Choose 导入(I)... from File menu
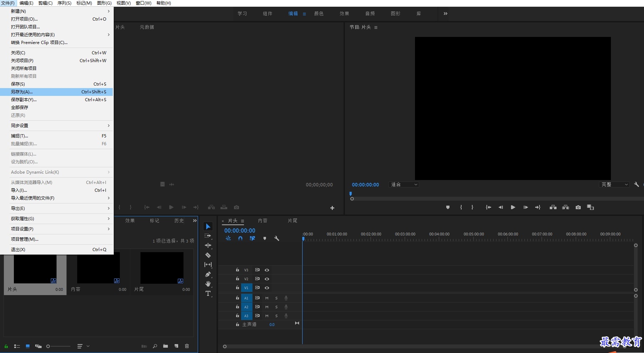Image resolution: width=644 pixels, height=353 pixels. (x=57, y=190)
